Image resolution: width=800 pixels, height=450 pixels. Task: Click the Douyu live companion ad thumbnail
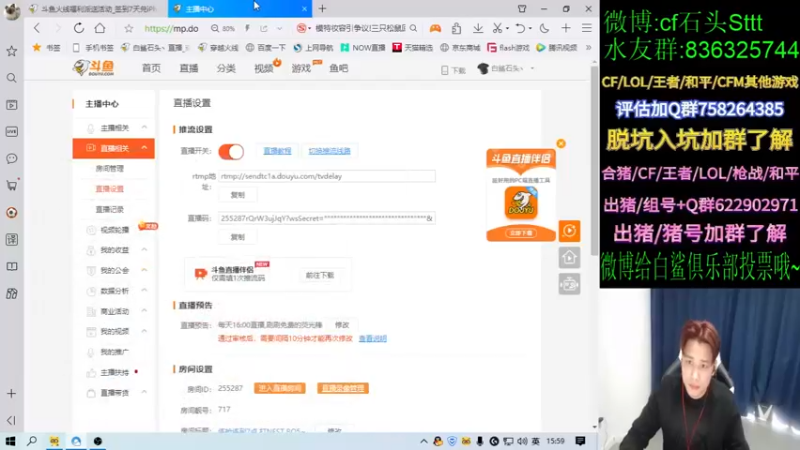point(521,194)
